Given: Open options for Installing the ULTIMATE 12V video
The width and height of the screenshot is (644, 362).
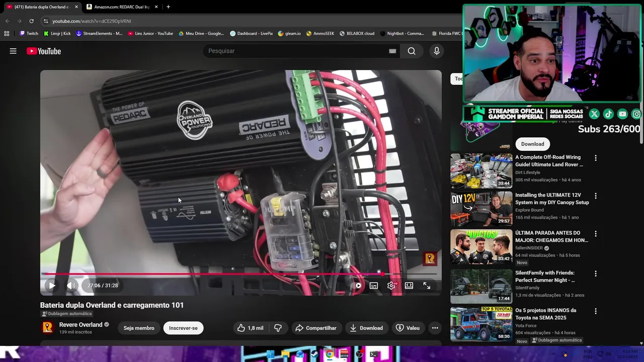Looking at the screenshot, I should 596,196.
